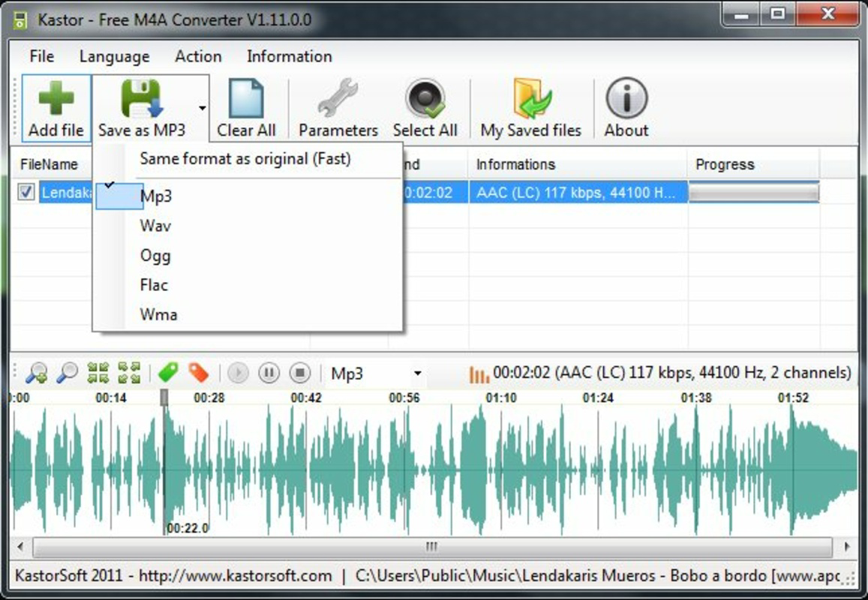Click the 01:38 timeline mark
This screenshot has height=600, width=868.
click(x=696, y=397)
